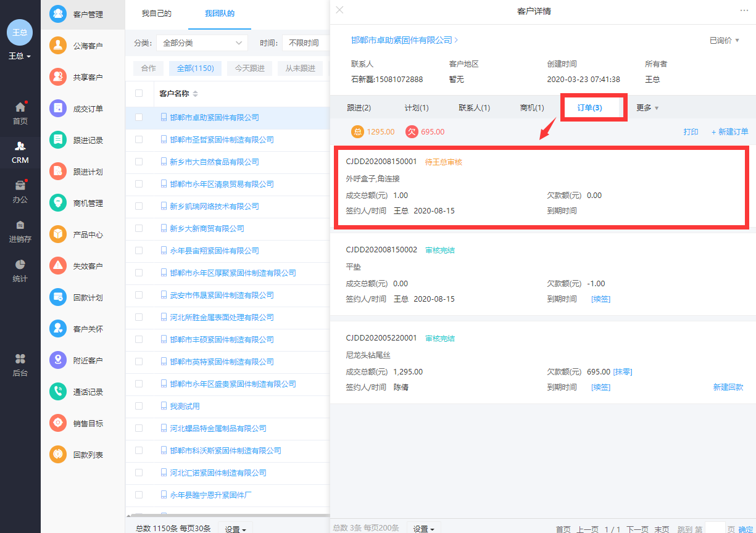The width and height of the screenshot is (756, 533).
Task: Open 客户关怀 sidebar icon
Action: pyautogui.click(x=58, y=329)
